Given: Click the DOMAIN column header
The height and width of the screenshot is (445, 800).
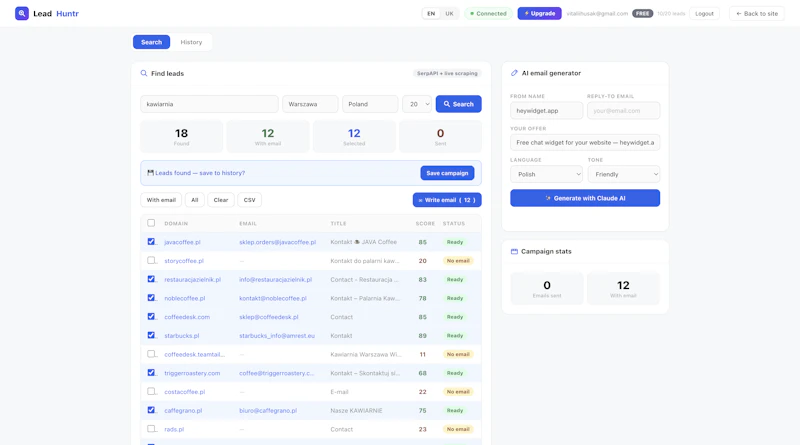Looking at the screenshot, I should point(176,224).
